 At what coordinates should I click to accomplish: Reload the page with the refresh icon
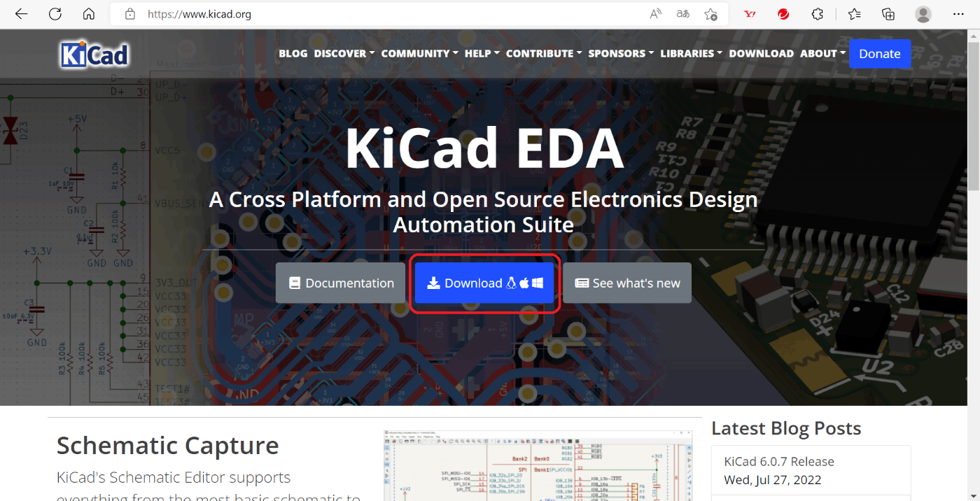coord(55,14)
